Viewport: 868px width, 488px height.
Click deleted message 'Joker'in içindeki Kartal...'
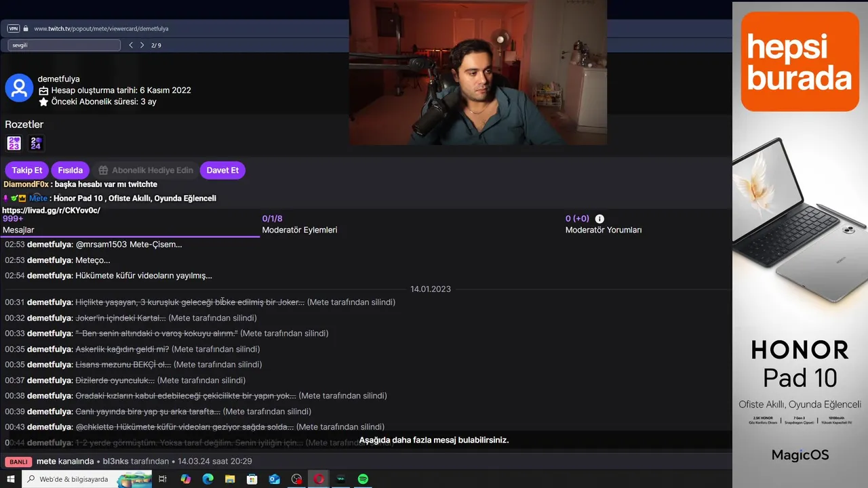coord(121,318)
